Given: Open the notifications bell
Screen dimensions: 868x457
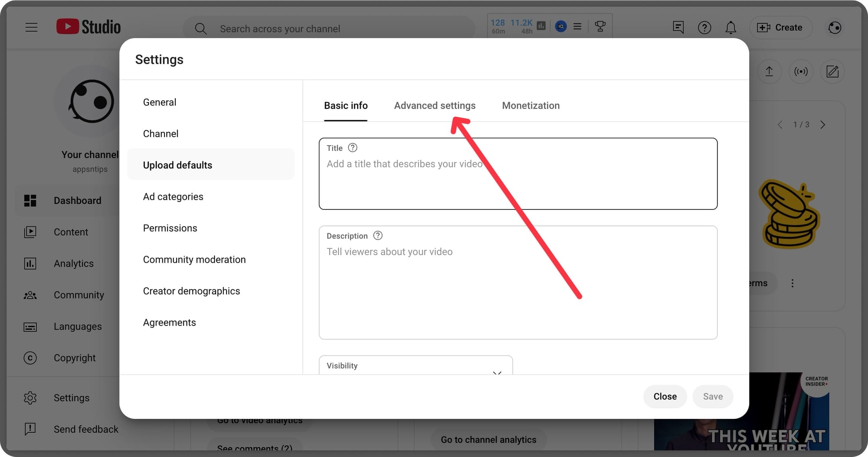Looking at the screenshot, I should pyautogui.click(x=731, y=27).
